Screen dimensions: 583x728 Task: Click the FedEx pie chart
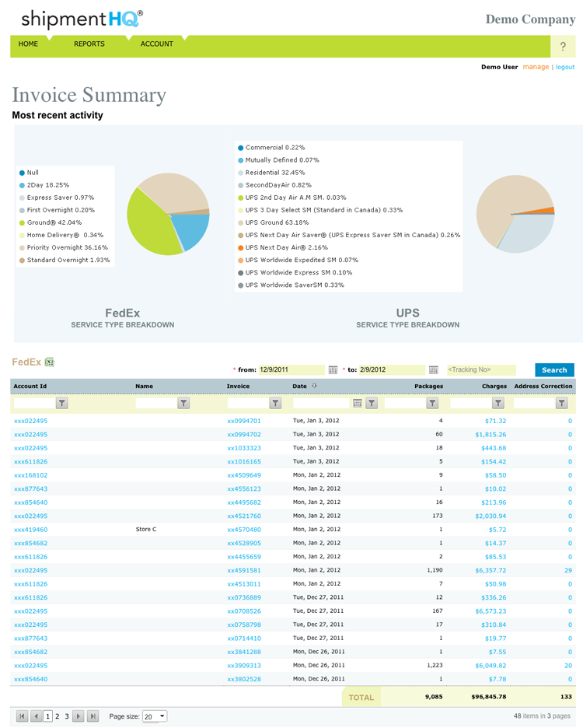pos(168,214)
